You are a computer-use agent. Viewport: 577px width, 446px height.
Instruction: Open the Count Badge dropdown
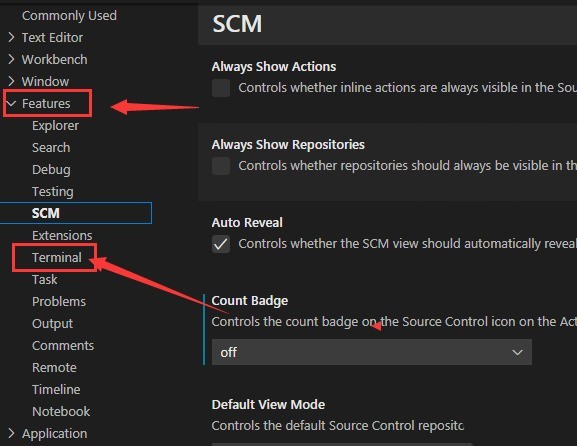tap(372, 352)
